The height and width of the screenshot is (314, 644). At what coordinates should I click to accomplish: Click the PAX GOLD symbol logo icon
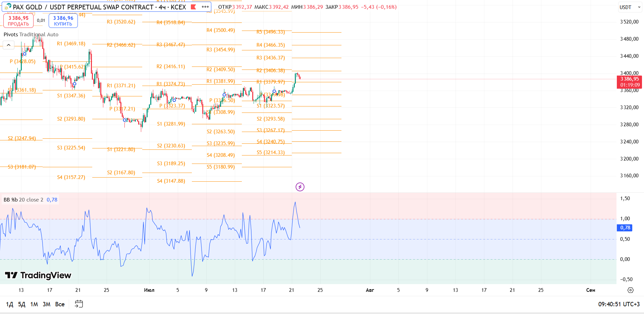(8, 7)
